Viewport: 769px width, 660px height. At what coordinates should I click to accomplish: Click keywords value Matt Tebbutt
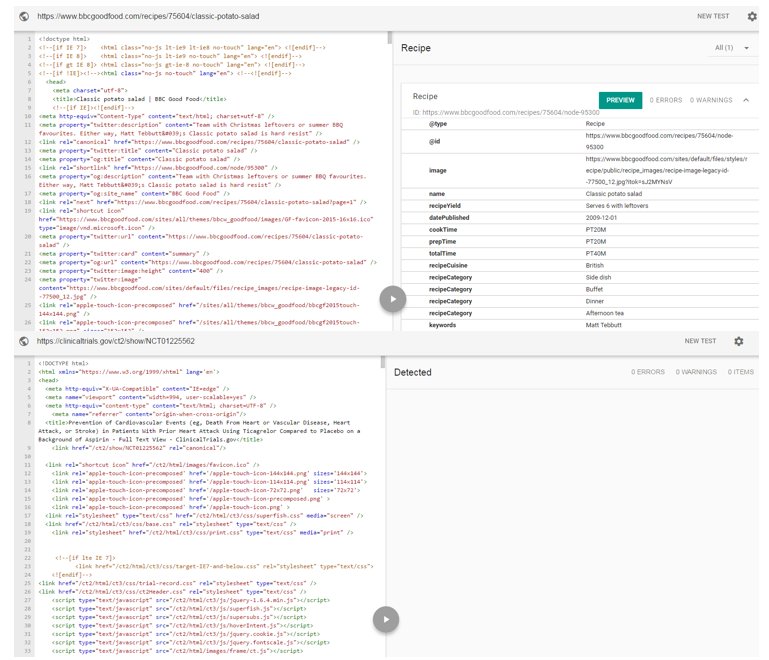603,325
